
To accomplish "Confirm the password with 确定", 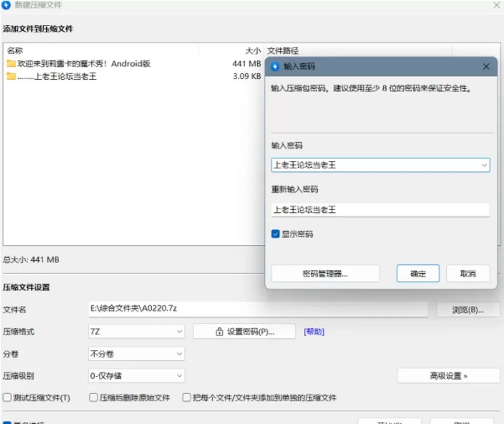I will point(418,274).
